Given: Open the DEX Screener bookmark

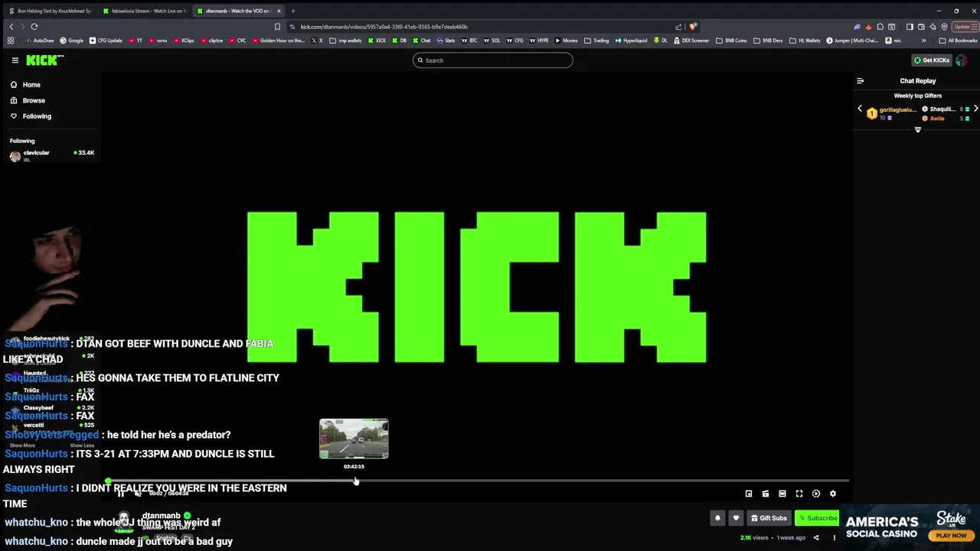Looking at the screenshot, I should pyautogui.click(x=691, y=41).
